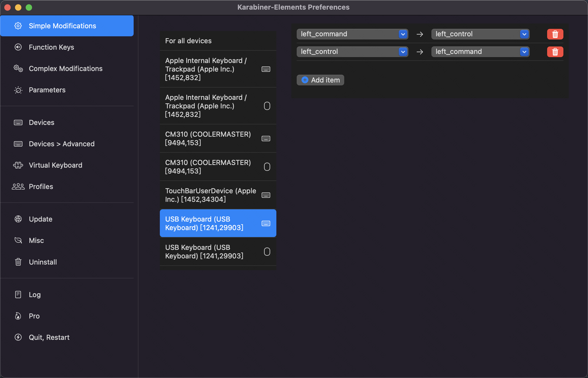Click keyboard icon of first CM310 entry

click(x=266, y=139)
